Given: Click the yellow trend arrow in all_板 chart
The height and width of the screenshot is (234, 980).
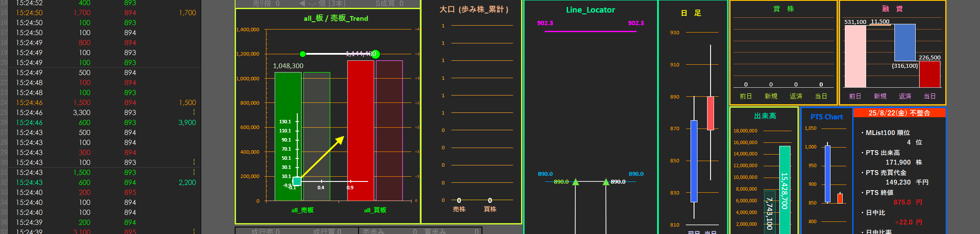Looking at the screenshot, I should tap(322, 158).
